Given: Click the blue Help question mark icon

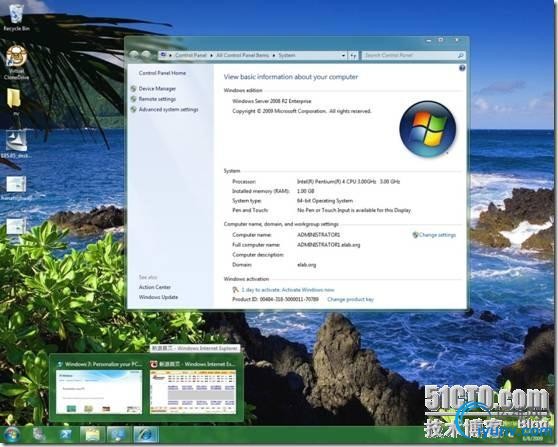Looking at the screenshot, I should tap(462, 68).
